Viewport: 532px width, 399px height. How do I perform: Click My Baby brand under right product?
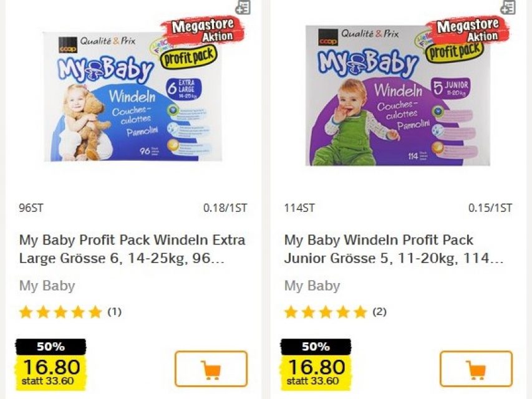coord(312,286)
